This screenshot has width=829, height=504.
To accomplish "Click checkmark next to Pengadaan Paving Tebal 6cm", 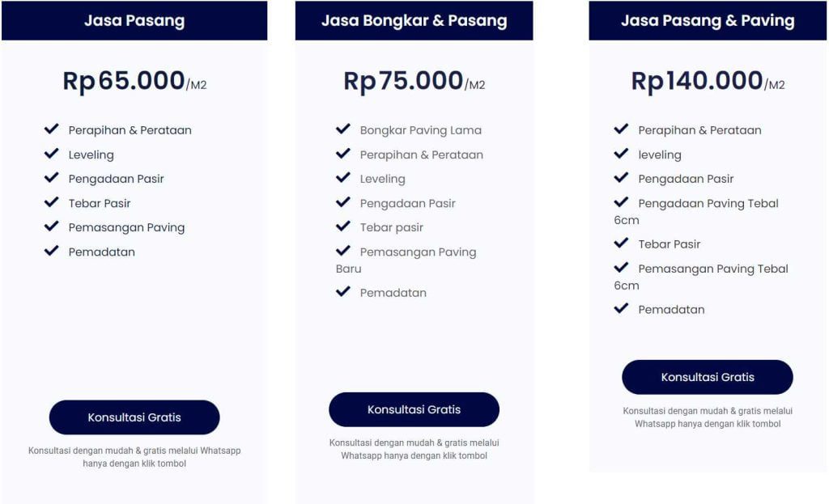I will [621, 202].
